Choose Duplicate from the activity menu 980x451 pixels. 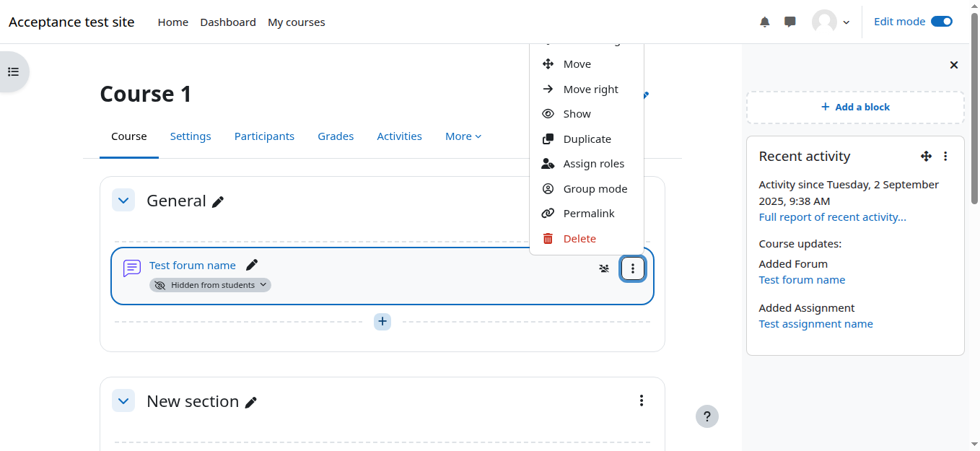(587, 139)
